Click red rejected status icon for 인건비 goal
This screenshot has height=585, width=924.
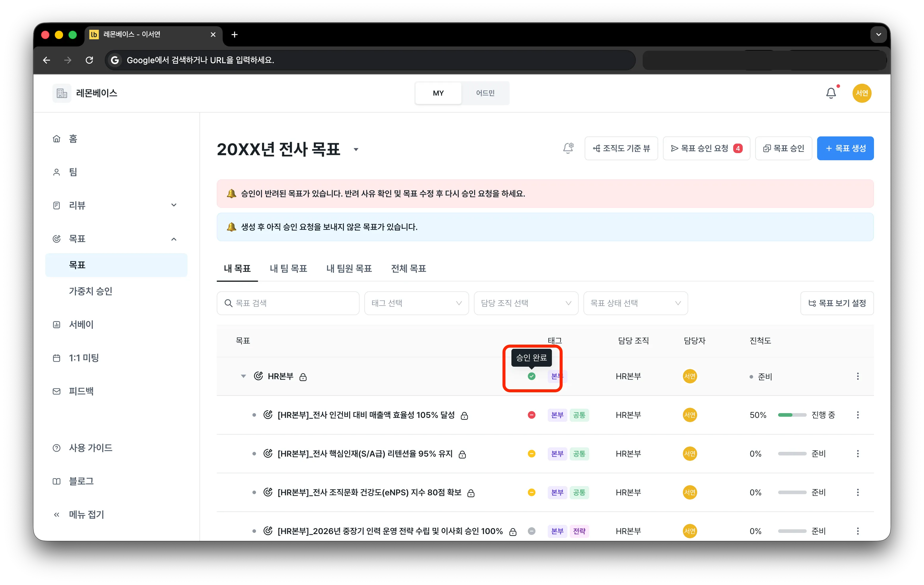tap(531, 415)
